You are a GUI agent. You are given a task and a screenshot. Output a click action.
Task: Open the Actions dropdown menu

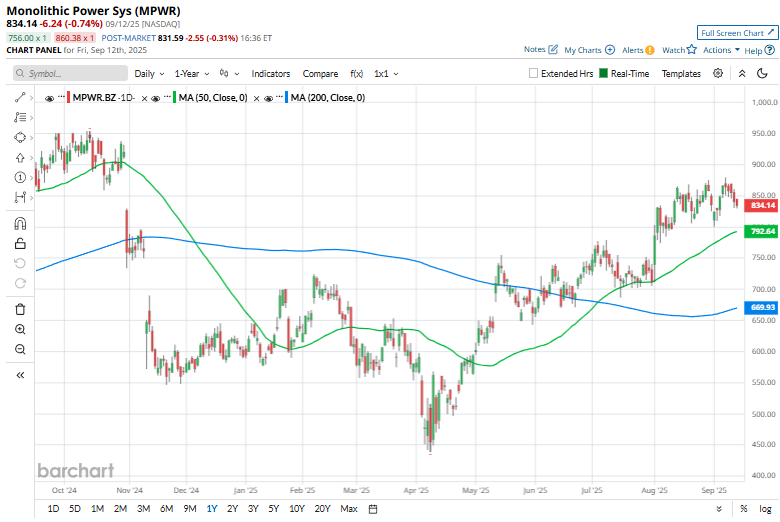coord(721,50)
